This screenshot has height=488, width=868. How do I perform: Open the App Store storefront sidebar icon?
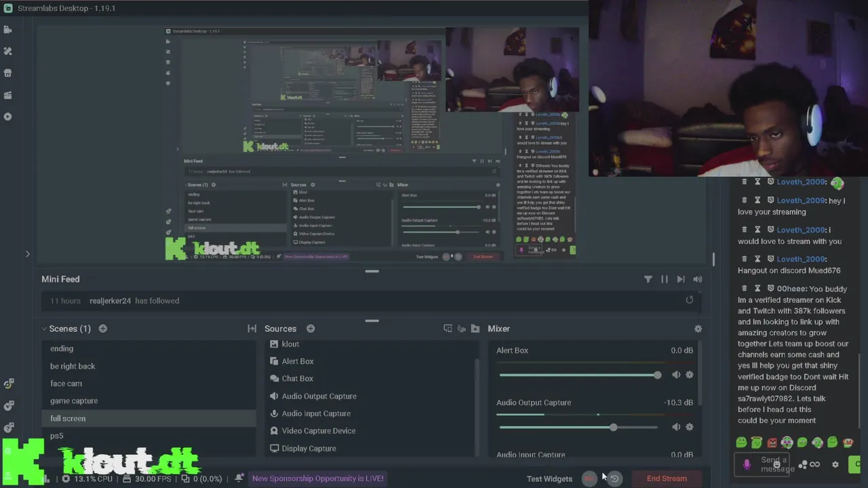click(8, 73)
